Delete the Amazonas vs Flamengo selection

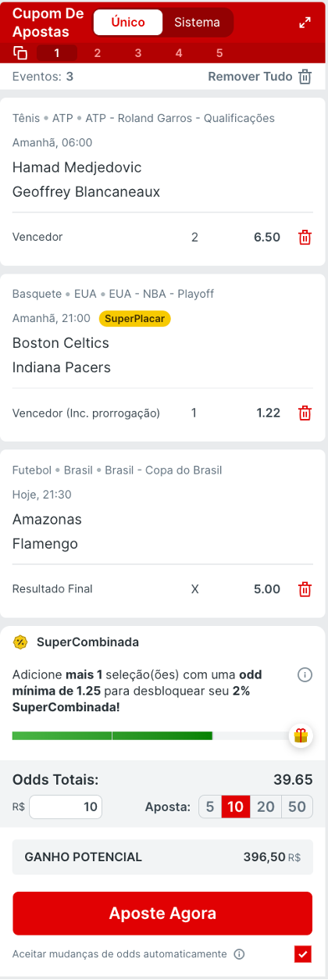(x=305, y=589)
